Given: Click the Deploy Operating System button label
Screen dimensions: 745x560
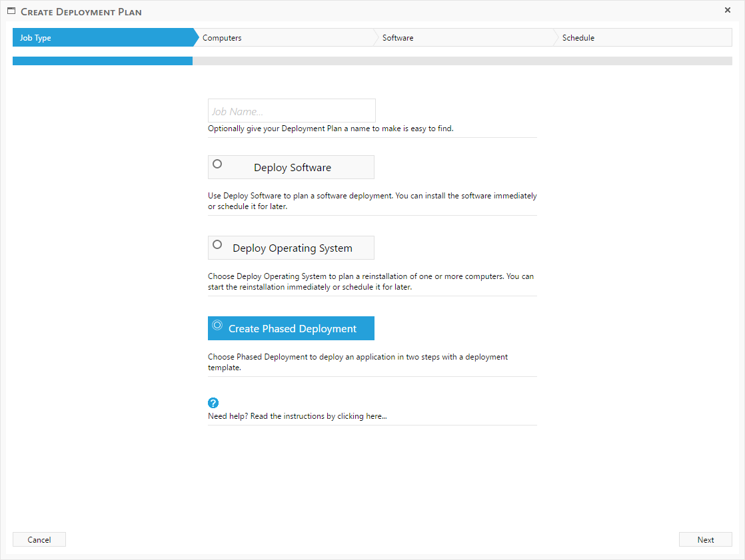Looking at the screenshot, I should click(x=293, y=248).
